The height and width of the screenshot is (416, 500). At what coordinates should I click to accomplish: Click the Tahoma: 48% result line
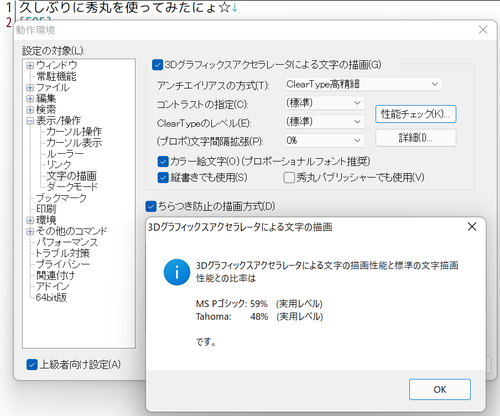pyautogui.click(x=259, y=316)
